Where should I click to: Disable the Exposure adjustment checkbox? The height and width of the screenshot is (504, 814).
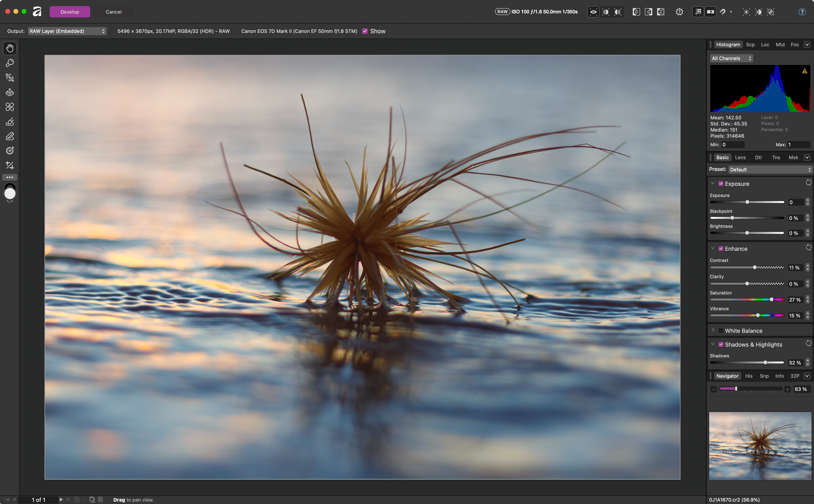(x=721, y=184)
